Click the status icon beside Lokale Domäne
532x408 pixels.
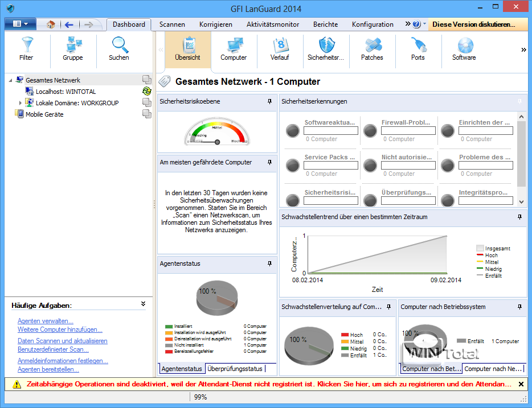(x=146, y=102)
